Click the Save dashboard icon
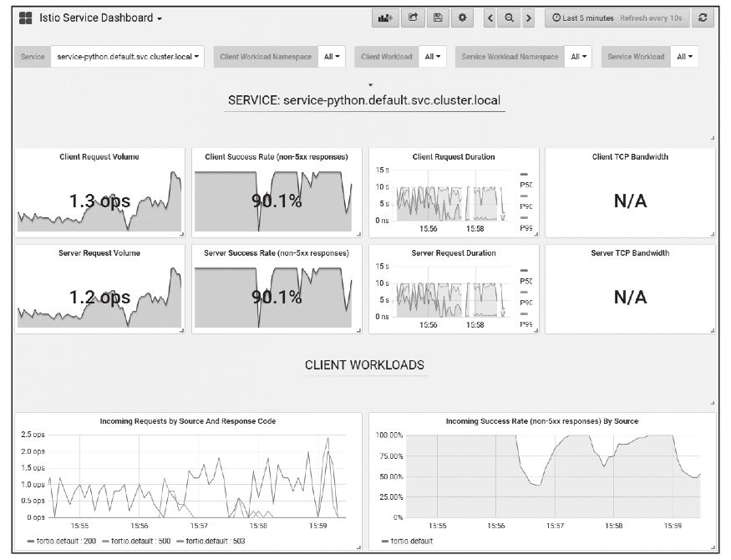The height and width of the screenshot is (560, 731). click(437, 18)
